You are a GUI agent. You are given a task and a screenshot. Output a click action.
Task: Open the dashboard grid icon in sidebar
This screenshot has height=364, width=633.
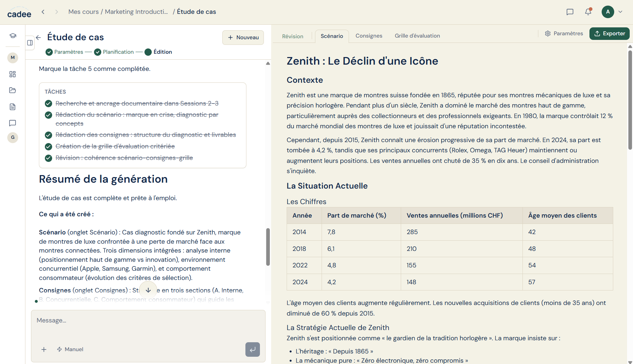[x=13, y=74]
